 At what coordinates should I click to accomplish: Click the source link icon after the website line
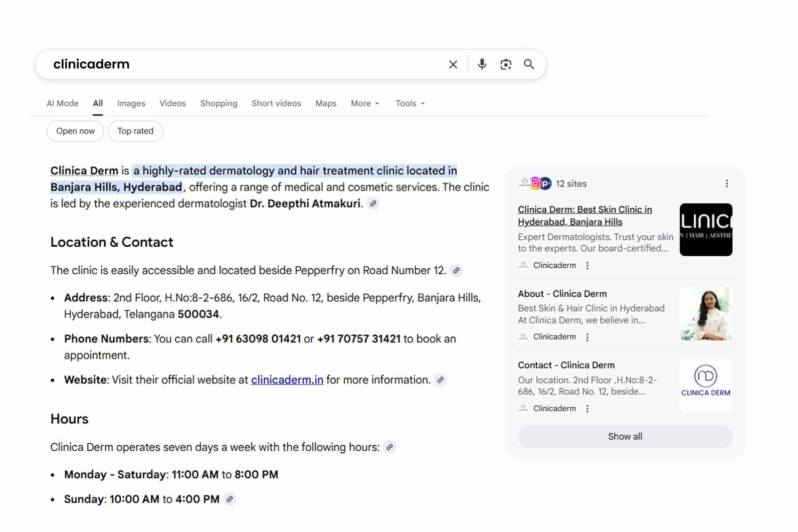click(440, 380)
